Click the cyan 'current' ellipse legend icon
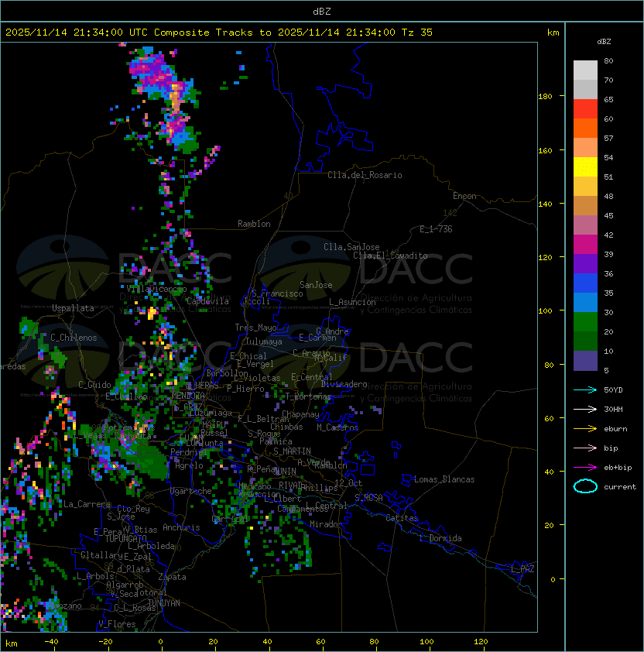The width and height of the screenshot is (644, 652). 585,486
